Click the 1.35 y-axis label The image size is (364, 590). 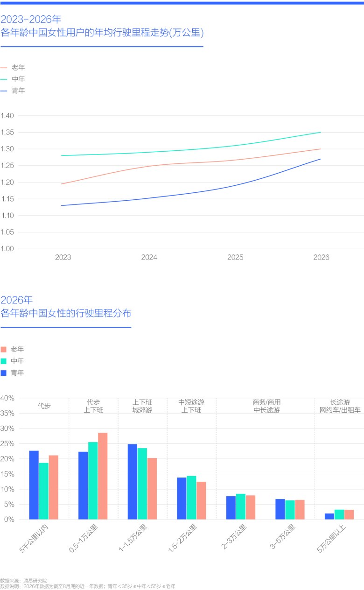(7, 133)
